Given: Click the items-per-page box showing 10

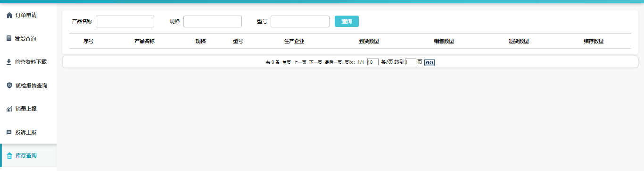Looking at the screenshot, I should tap(373, 62).
